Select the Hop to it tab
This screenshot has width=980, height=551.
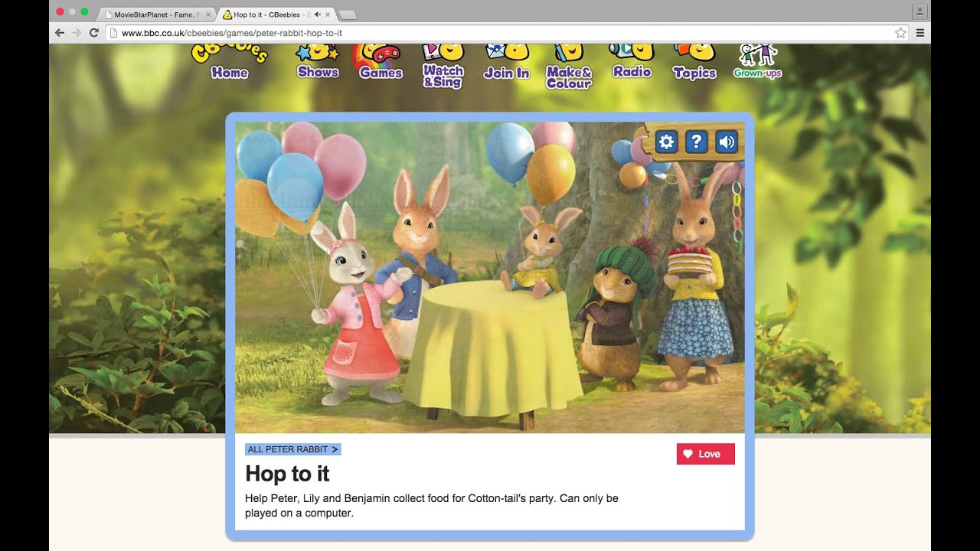(x=276, y=15)
